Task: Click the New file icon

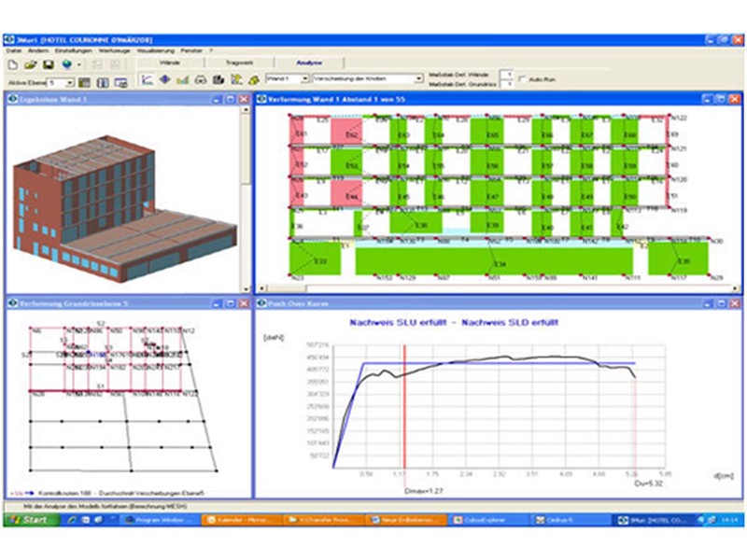Action: (13, 65)
